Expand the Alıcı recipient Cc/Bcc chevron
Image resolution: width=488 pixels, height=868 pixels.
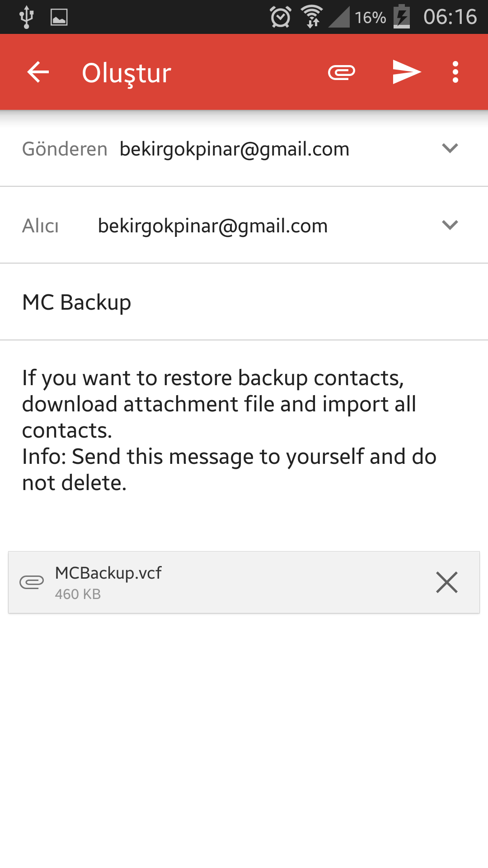450,225
